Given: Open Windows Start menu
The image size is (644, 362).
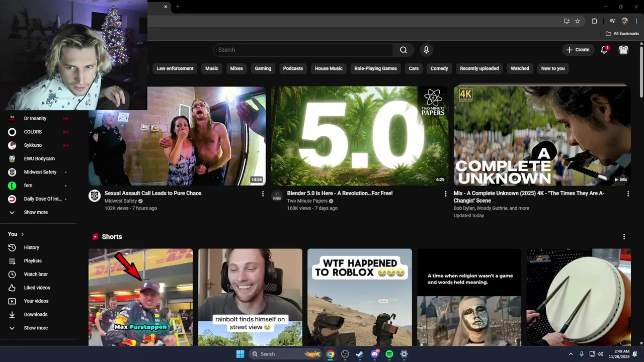Looking at the screenshot, I should [x=240, y=354].
